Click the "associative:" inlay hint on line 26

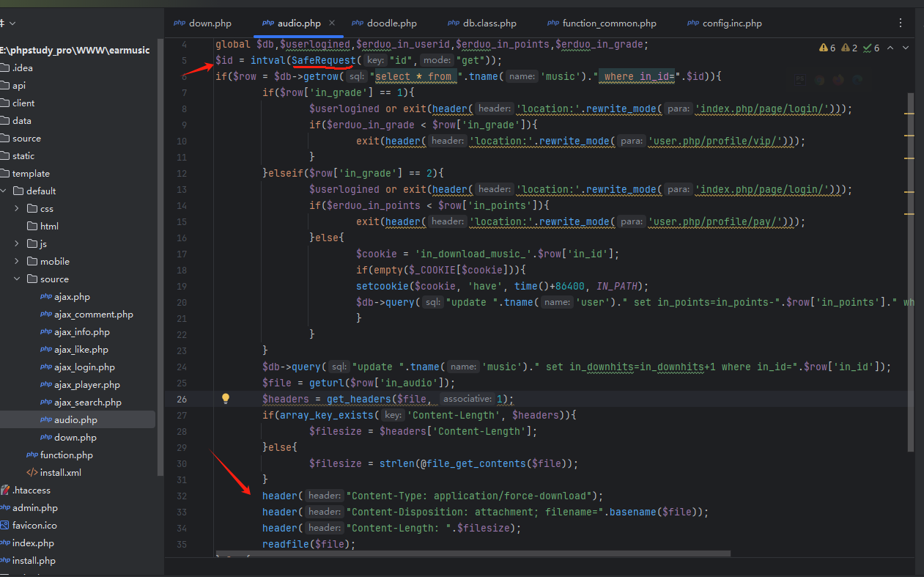coord(466,399)
